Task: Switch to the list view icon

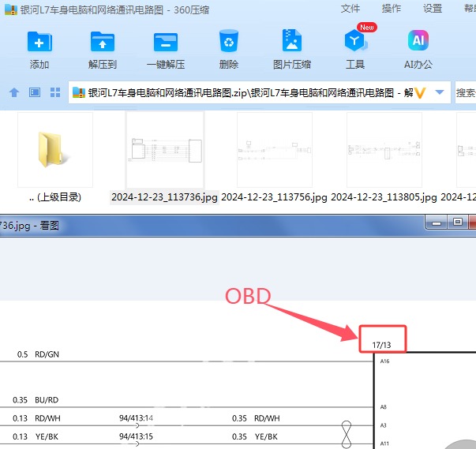Action: (x=35, y=92)
